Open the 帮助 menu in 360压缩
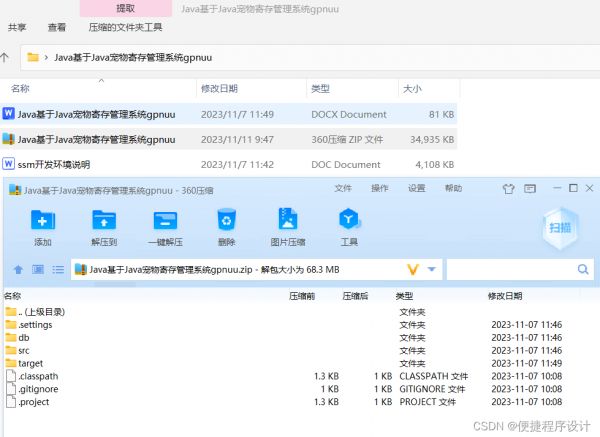This screenshot has height=437, width=600. tap(453, 188)
